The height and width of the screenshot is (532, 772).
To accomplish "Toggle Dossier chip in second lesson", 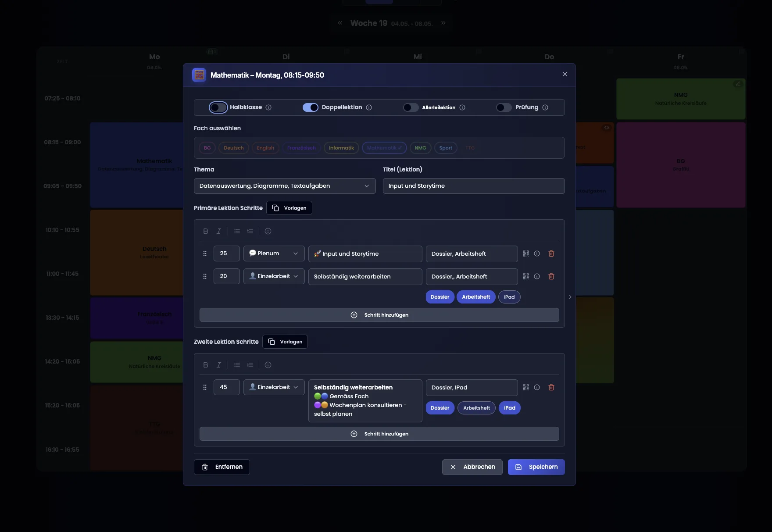I will (440, 408).
